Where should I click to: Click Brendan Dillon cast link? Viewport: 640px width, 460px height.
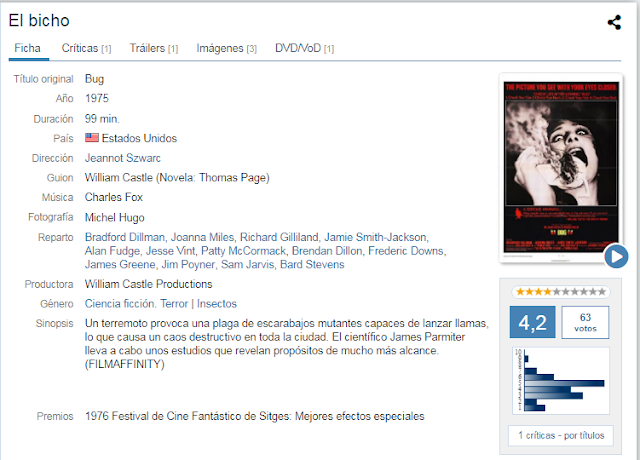click(x=327, y=251)
